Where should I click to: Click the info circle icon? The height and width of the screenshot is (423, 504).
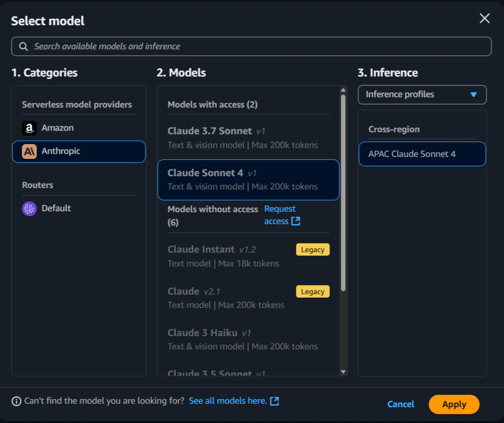click(16, 401)
